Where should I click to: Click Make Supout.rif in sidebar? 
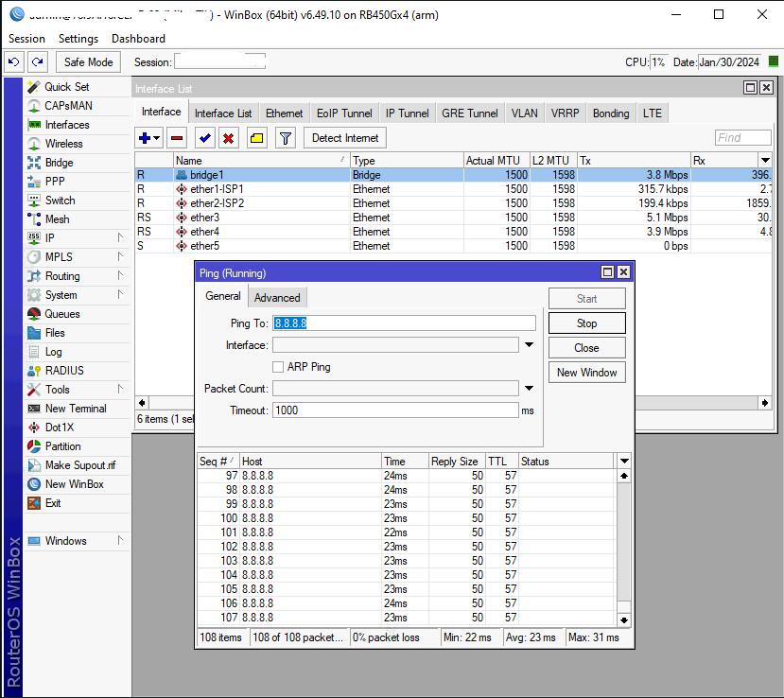coord(80,465)
